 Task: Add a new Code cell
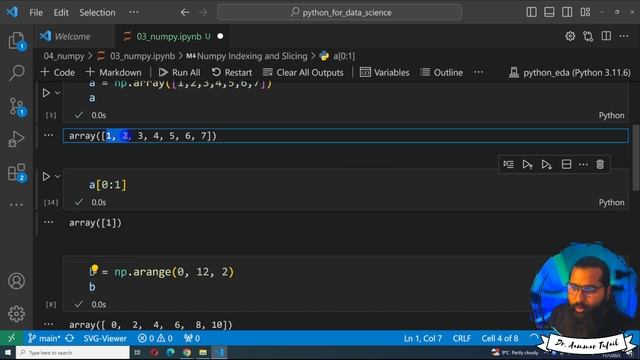58,72
